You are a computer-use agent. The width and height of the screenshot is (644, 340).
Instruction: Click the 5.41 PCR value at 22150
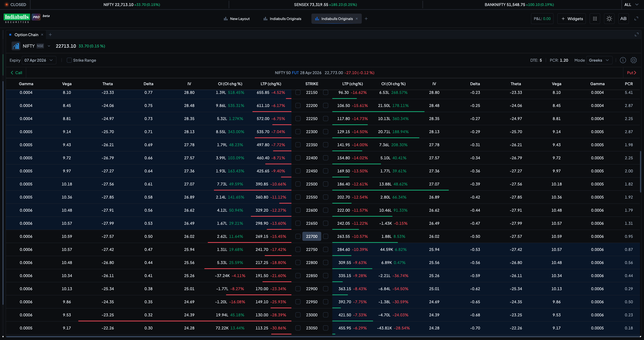point(629,92)
